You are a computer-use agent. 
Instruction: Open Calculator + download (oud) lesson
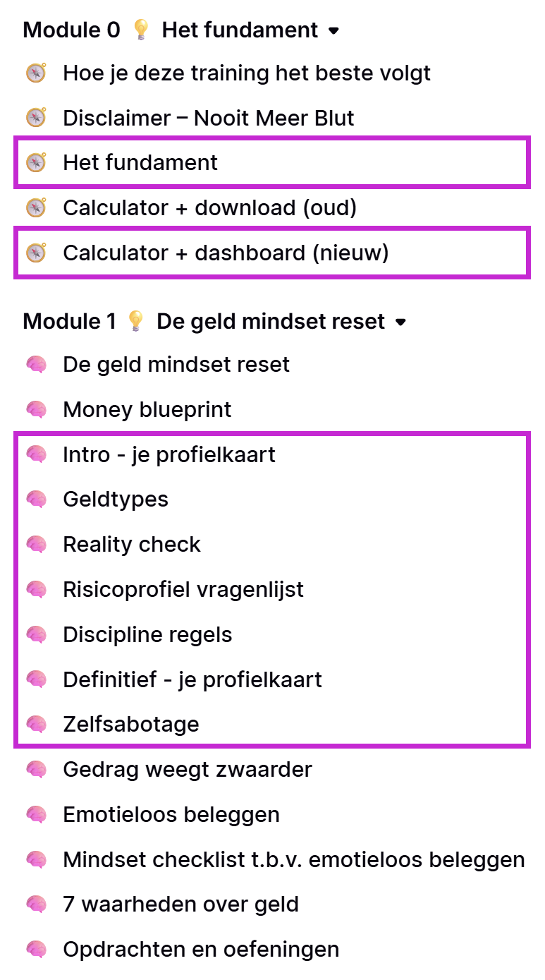[x=209, y=208]
